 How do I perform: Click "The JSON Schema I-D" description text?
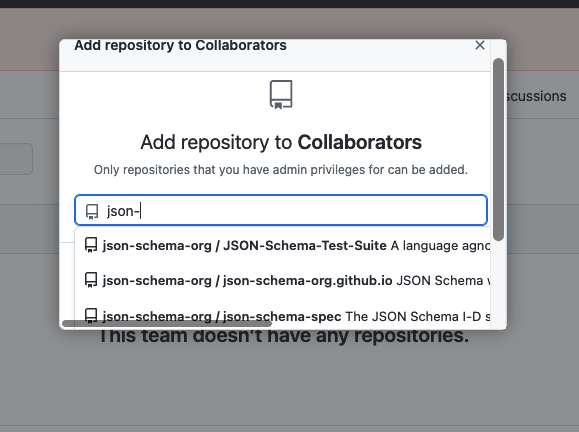(x=413, y=316)
